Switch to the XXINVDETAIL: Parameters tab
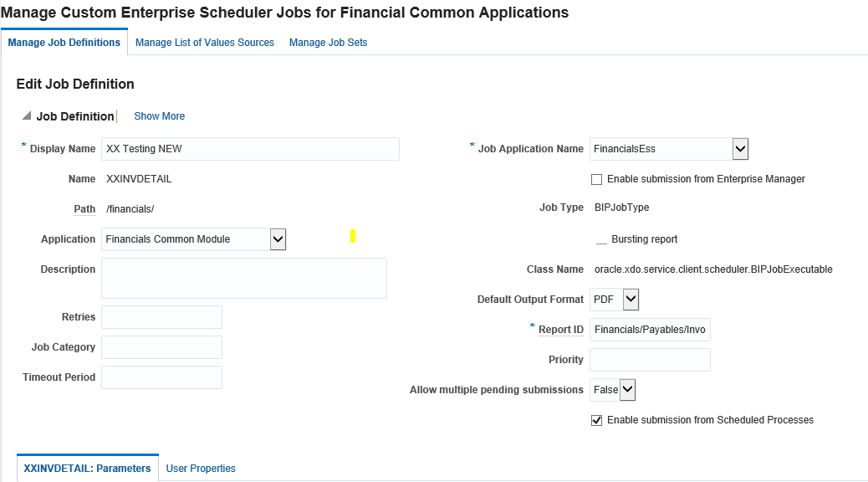 click(x=87, y=468)
